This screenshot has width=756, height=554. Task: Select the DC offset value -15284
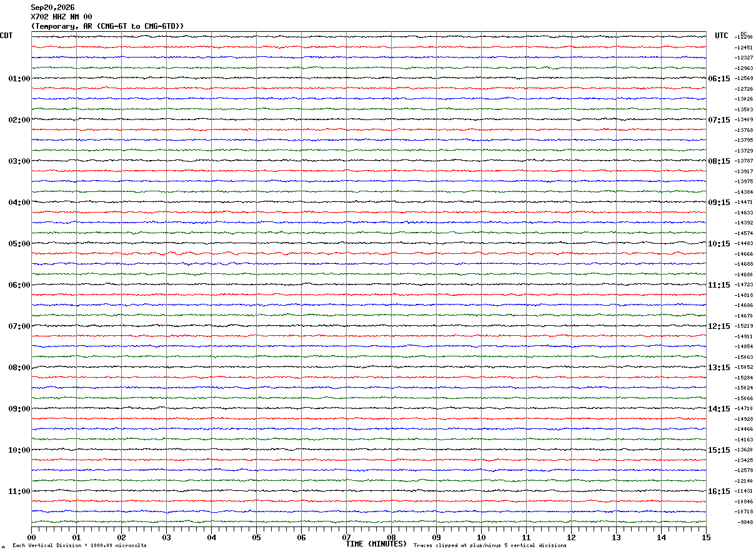point(744,378)
